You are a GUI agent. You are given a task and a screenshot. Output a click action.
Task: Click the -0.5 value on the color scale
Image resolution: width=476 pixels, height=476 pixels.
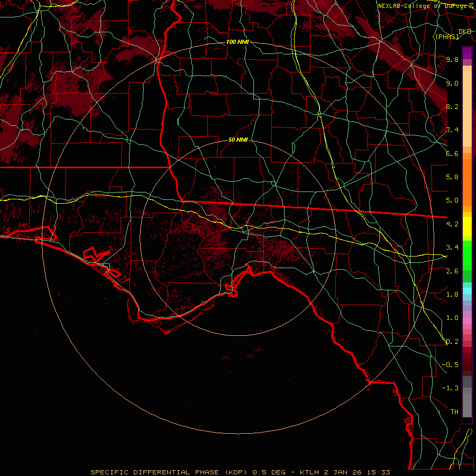450,364
